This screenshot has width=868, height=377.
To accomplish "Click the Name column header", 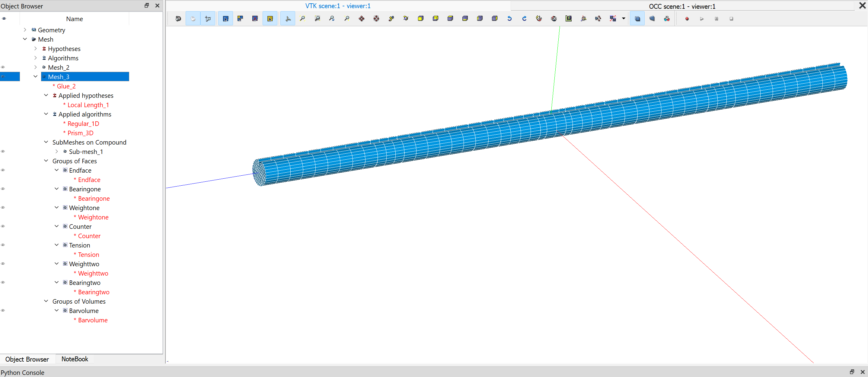I will [x=75, y=19].
